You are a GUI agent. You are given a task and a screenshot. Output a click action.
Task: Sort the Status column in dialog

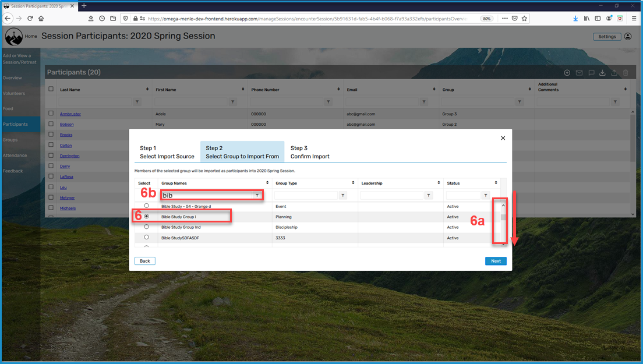point(496,183)
